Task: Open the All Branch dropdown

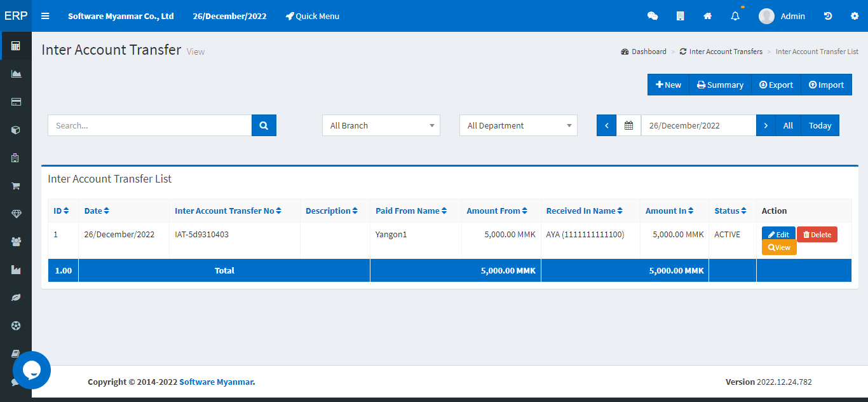Action: (381, 125)
